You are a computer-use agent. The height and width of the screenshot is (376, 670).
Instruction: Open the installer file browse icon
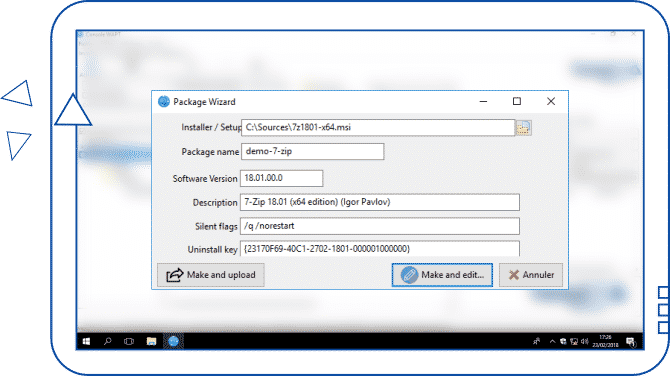(x=523, y=128)
